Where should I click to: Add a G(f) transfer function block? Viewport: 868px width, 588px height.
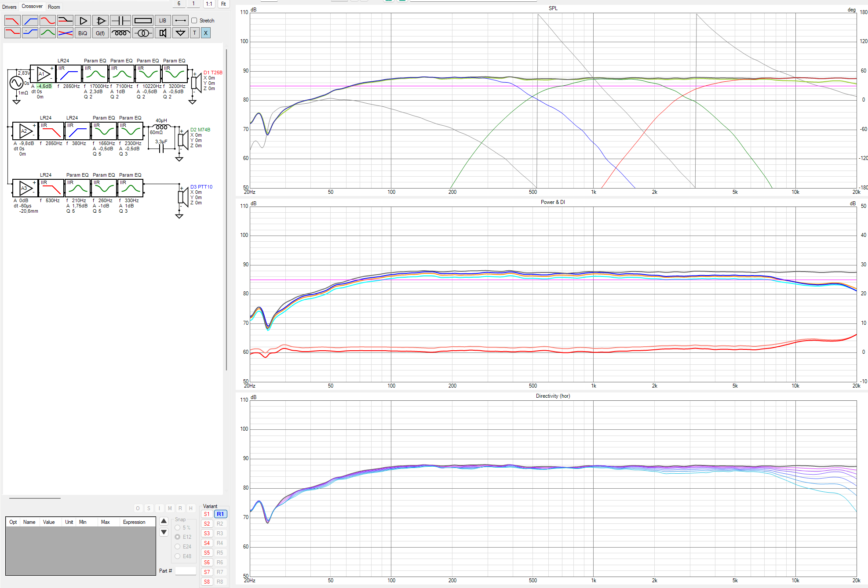tap(100, 33)
